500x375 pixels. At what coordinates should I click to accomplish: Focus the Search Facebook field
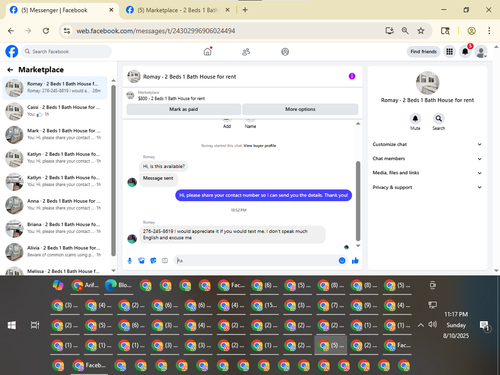[67, 52]
